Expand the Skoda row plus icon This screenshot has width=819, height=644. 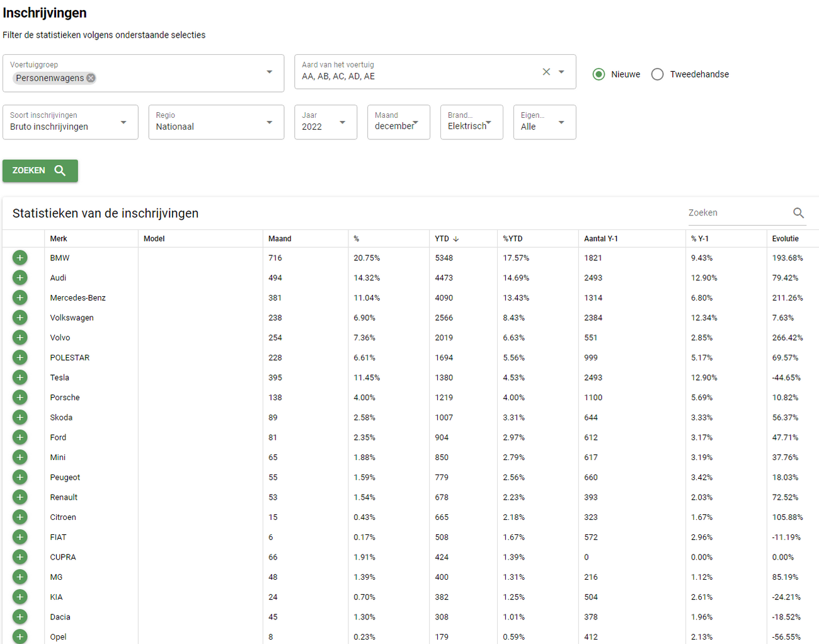point(20,417)
